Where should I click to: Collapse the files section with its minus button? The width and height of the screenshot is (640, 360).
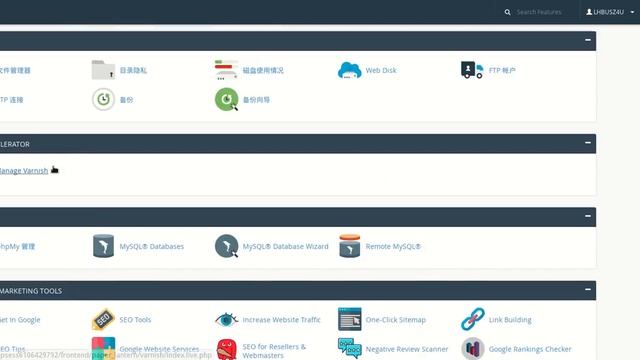[588, 40]
